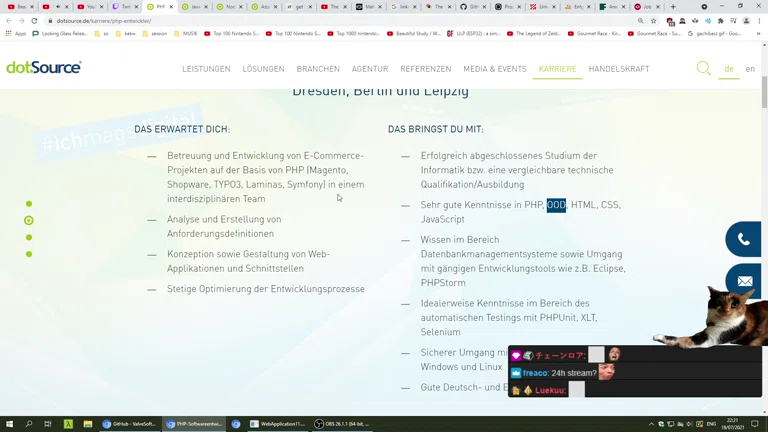Open the session bookmark folder

coord(154,34)
